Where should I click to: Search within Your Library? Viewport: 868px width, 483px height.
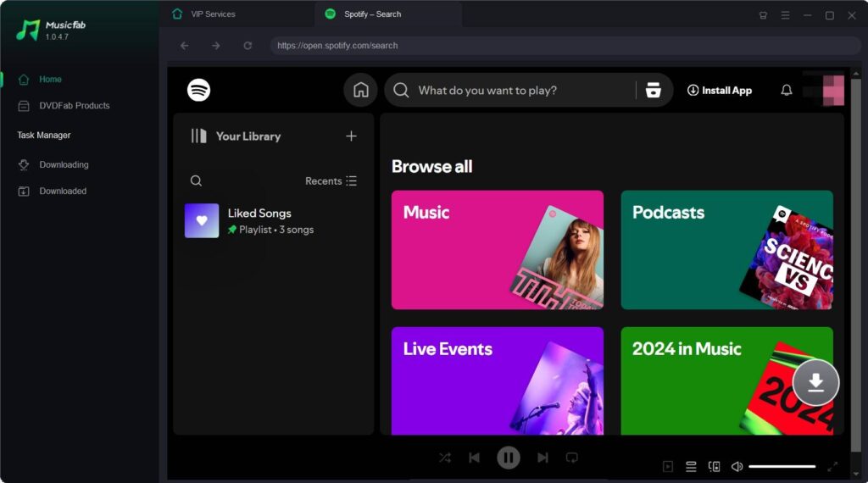coord(196,181)
